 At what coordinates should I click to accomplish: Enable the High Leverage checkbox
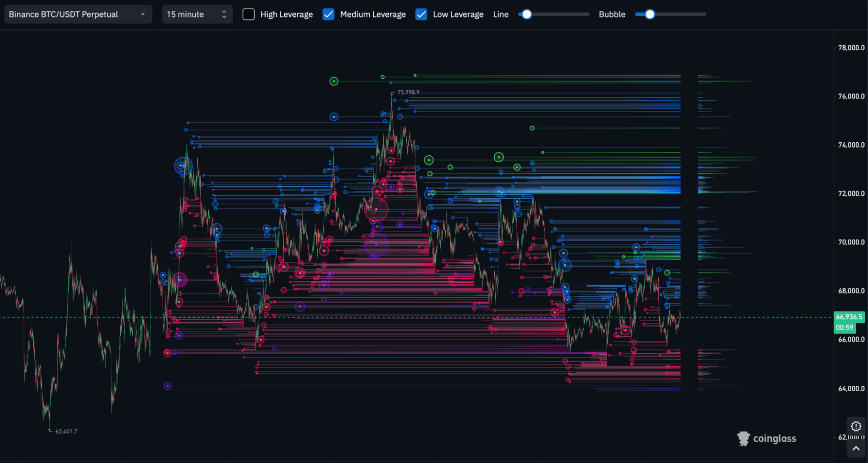click(249, 14)
